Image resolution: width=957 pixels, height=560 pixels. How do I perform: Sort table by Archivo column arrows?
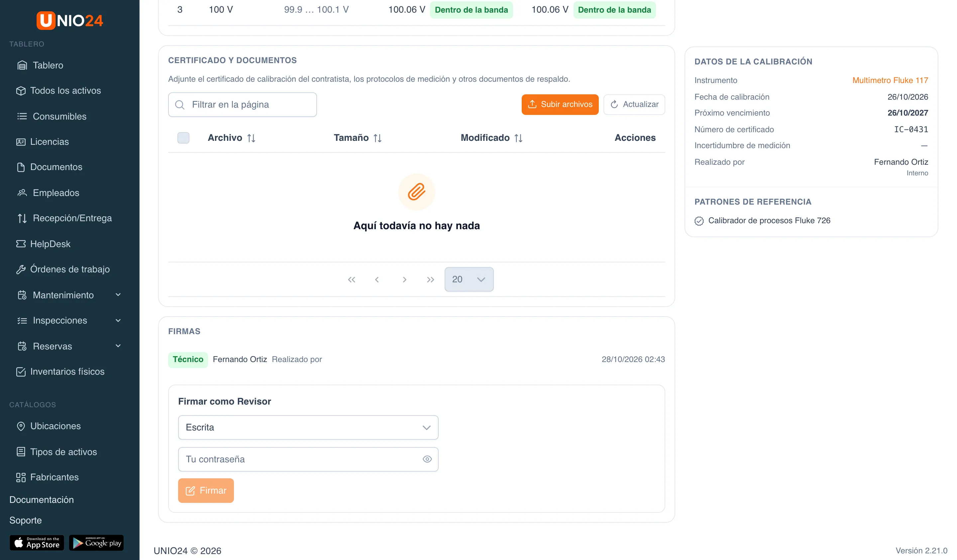click(251, 138)
